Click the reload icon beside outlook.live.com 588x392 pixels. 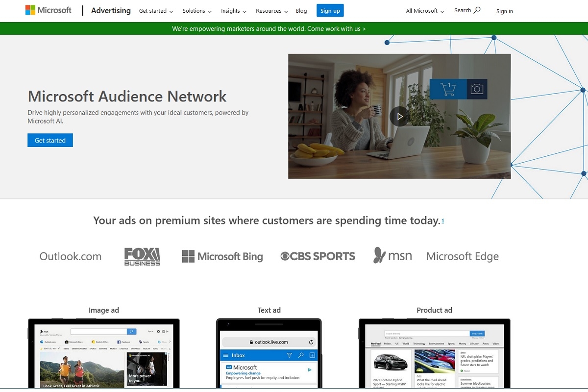pyautogui.click(x=311, y=342)
